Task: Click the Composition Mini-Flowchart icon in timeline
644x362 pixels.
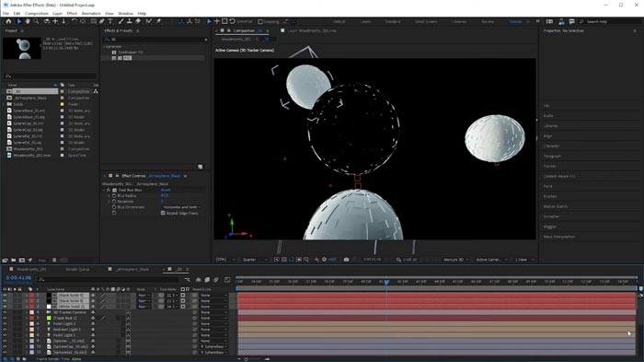Action: [188, 280]
